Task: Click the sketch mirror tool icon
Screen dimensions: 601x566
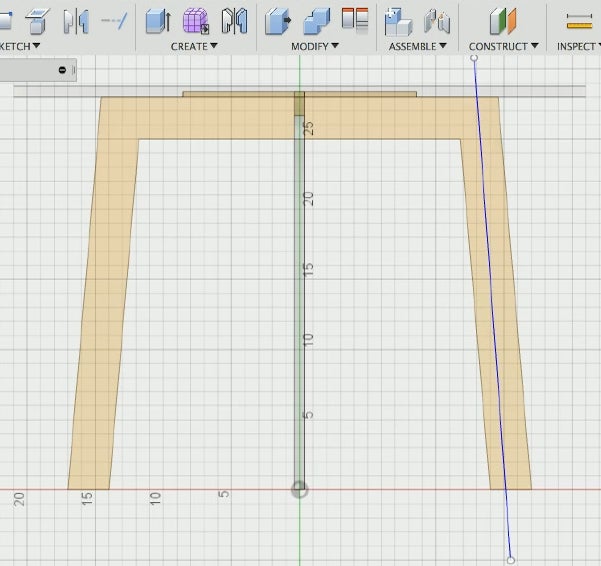Action: click(x=76, y=22)
